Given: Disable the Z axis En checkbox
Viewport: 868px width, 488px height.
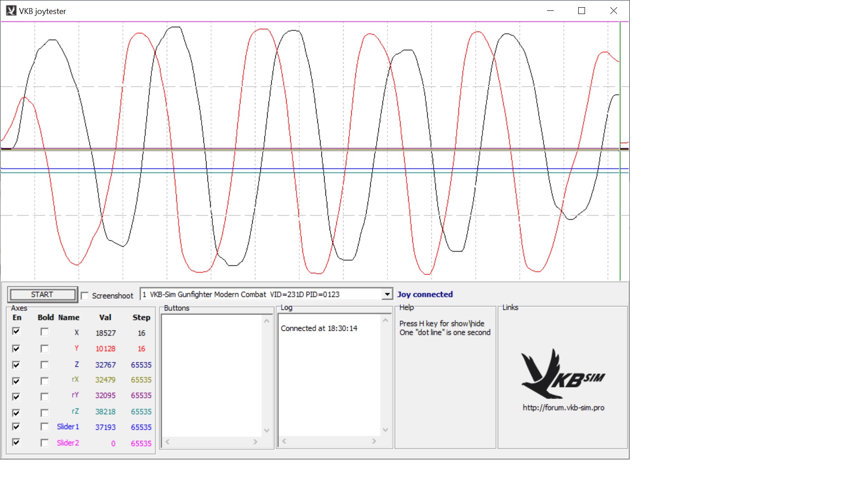Looking at the screenshot, I should 16,365.
